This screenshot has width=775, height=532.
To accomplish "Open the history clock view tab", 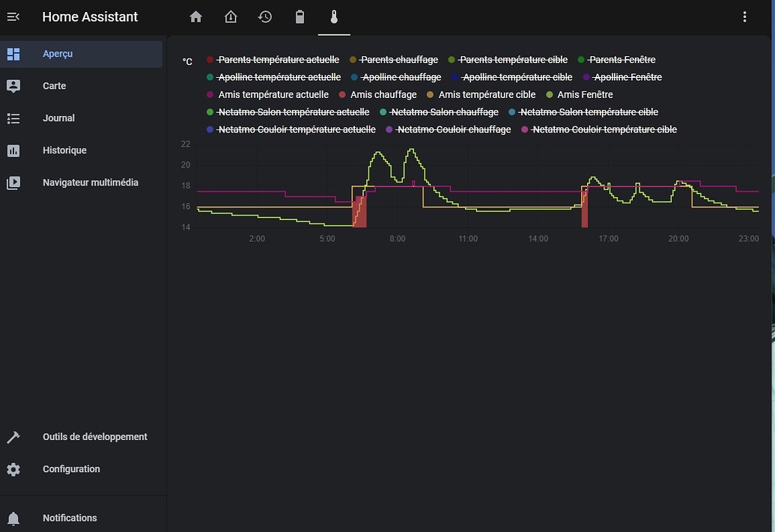I will (x=265, y=16).
